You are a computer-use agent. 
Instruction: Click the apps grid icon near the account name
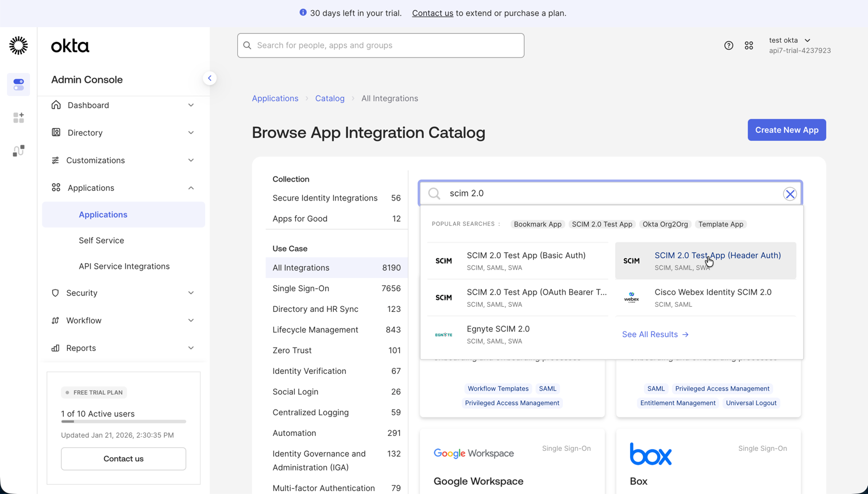tap(749, 45)
